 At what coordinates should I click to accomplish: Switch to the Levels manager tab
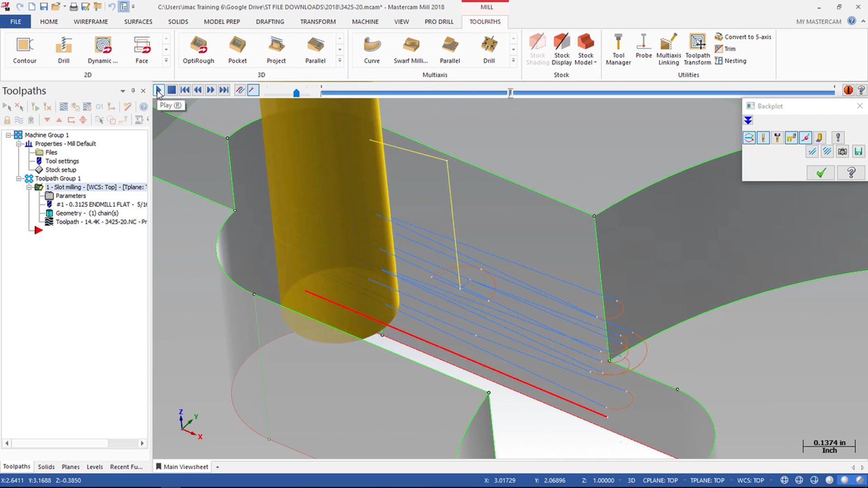[94, 467]
